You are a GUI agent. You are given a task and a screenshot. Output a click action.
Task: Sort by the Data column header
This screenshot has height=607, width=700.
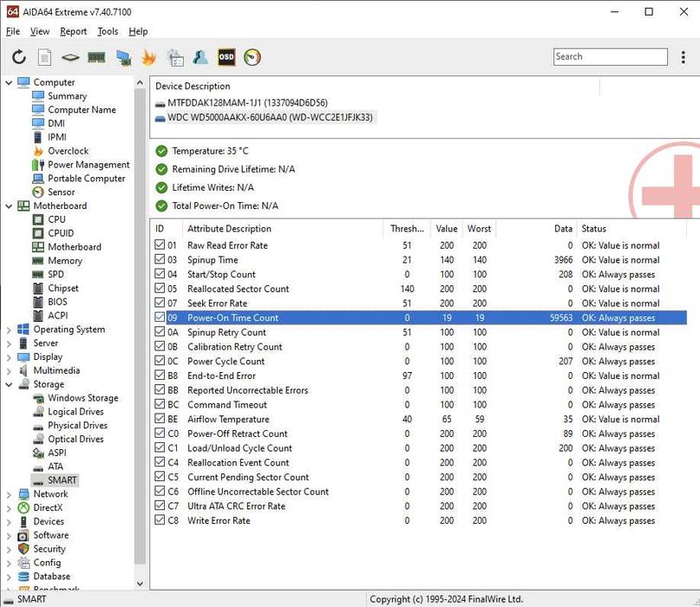(x=536, y=229)
